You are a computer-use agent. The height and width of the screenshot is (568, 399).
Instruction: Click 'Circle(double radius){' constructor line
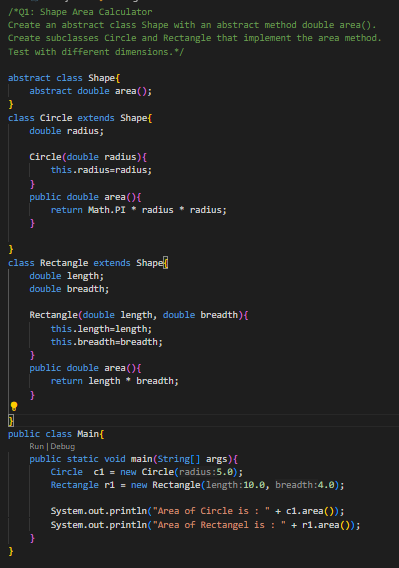click(88, 157)
